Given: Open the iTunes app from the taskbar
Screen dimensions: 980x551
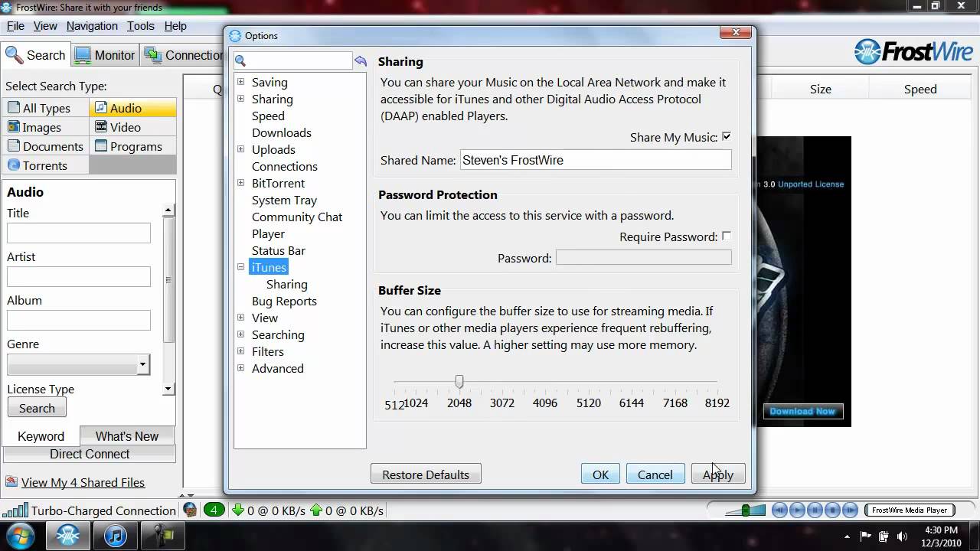Looking at the screenshot, I should [116, 536].
